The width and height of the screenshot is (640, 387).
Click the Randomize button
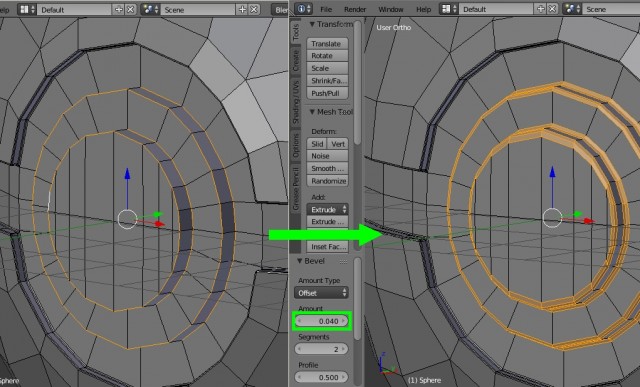[327, 181]
